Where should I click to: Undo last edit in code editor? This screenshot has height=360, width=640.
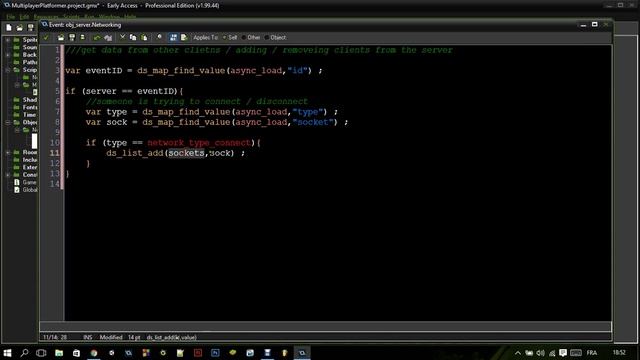coord(97,38)
